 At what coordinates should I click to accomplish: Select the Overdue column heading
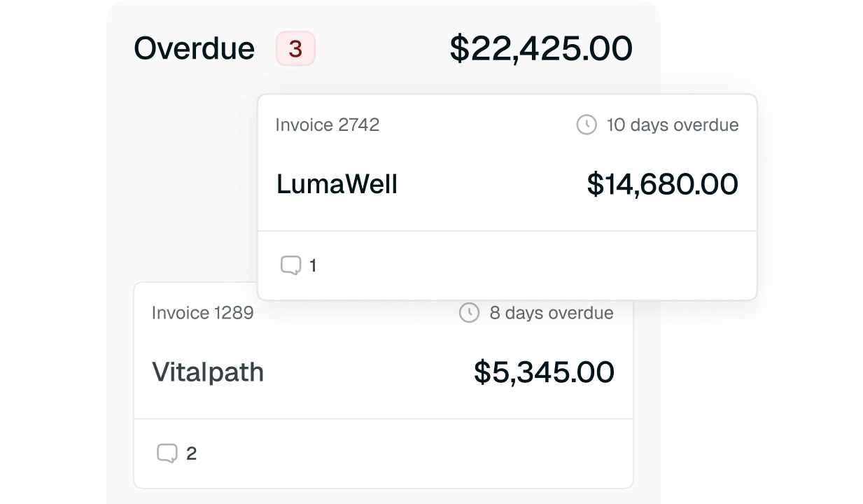[x=194, y=49]
